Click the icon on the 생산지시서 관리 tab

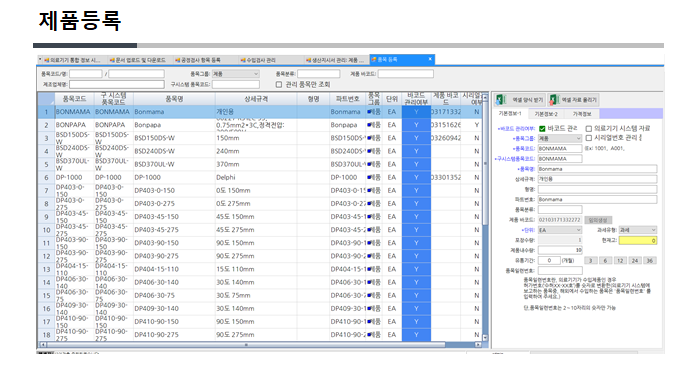[x=308, y=60]
